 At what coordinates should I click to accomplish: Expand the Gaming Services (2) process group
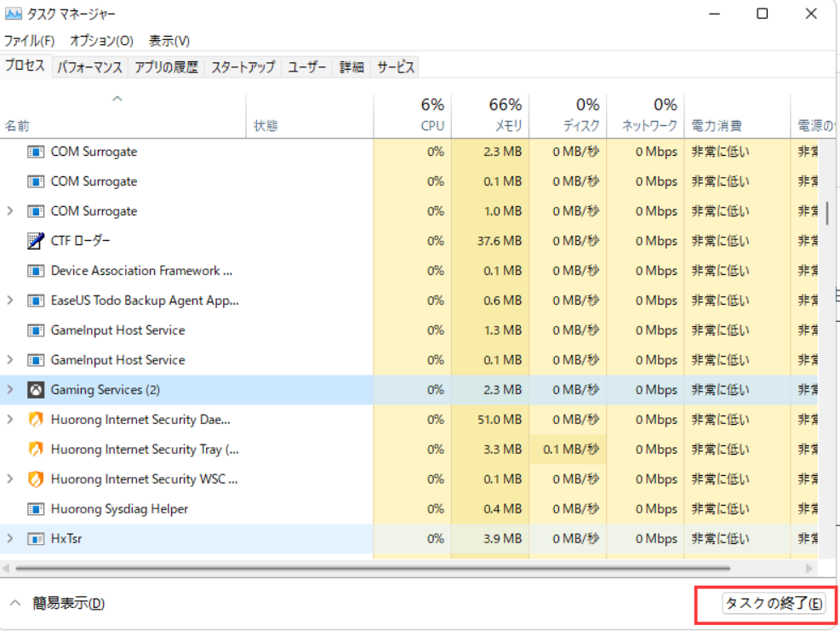point(10,390)
